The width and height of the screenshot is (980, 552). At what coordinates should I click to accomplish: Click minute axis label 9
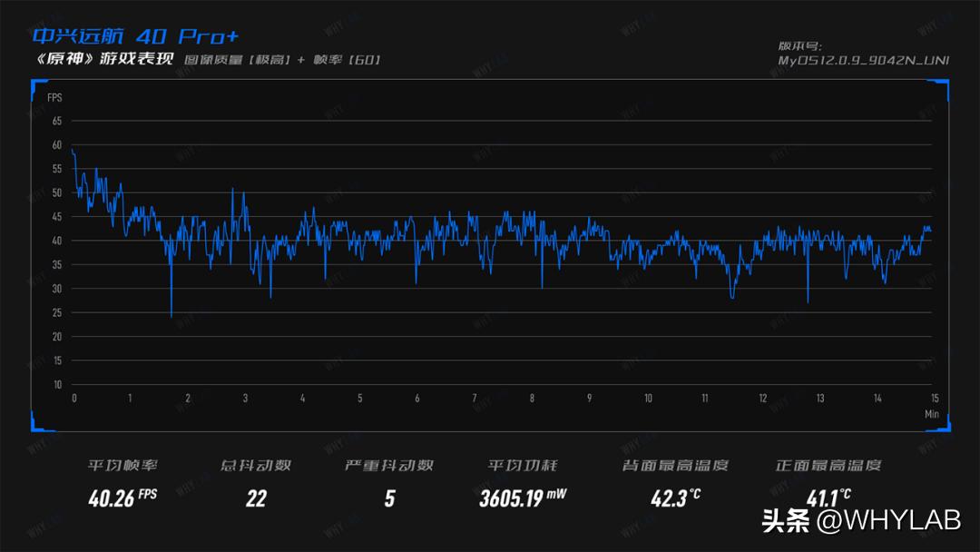590,399
